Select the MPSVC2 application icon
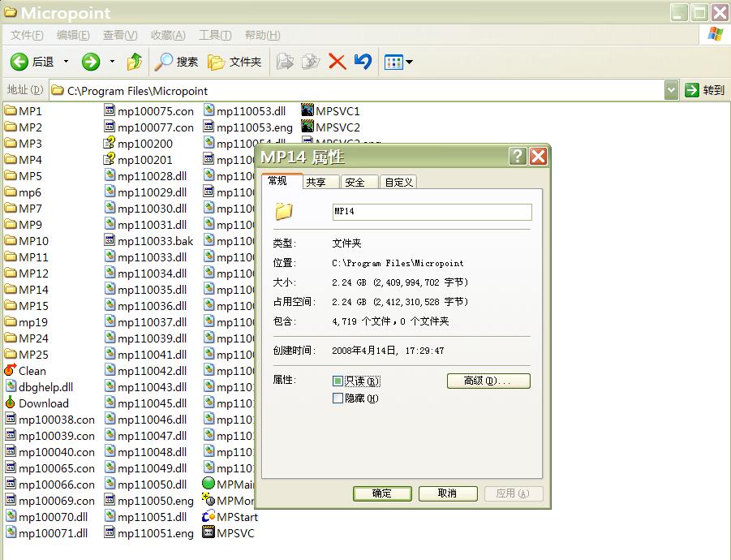 click(307, 127)
